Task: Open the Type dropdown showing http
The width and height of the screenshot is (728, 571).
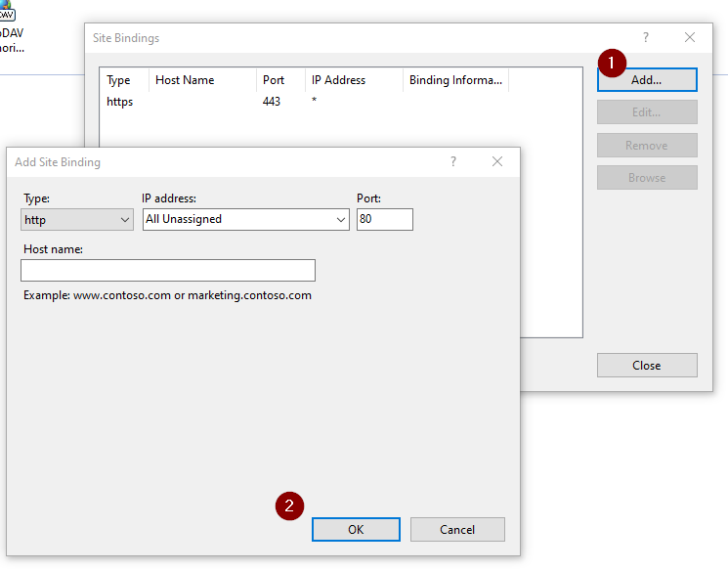Action: (77, 219)
